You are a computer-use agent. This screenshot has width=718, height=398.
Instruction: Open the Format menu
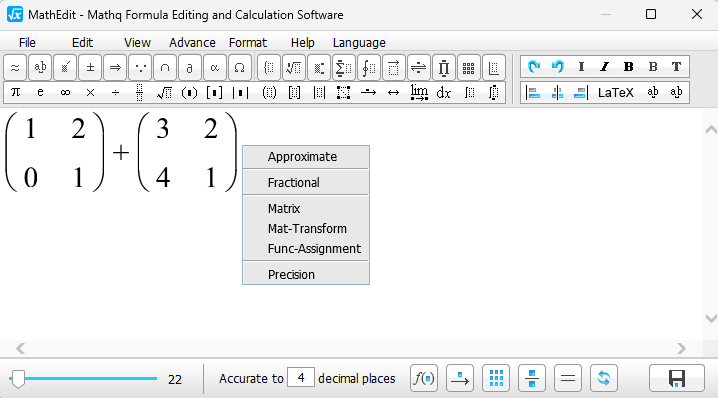coord(248,43)
